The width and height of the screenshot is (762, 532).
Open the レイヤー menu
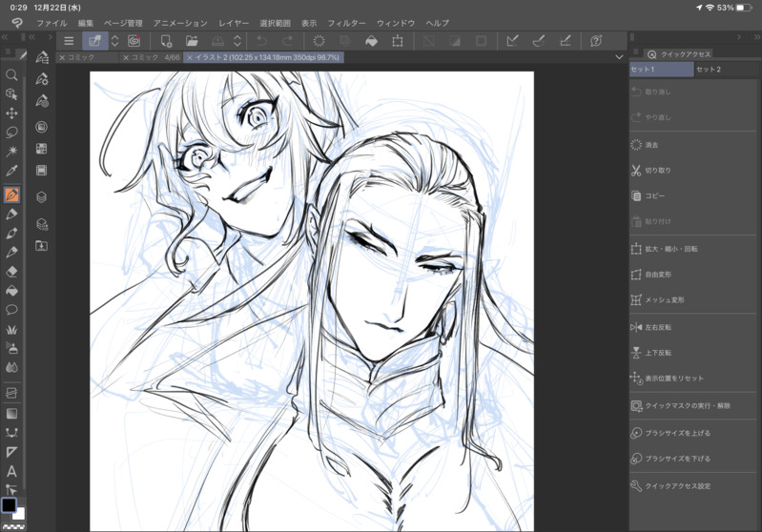(234, 23)
